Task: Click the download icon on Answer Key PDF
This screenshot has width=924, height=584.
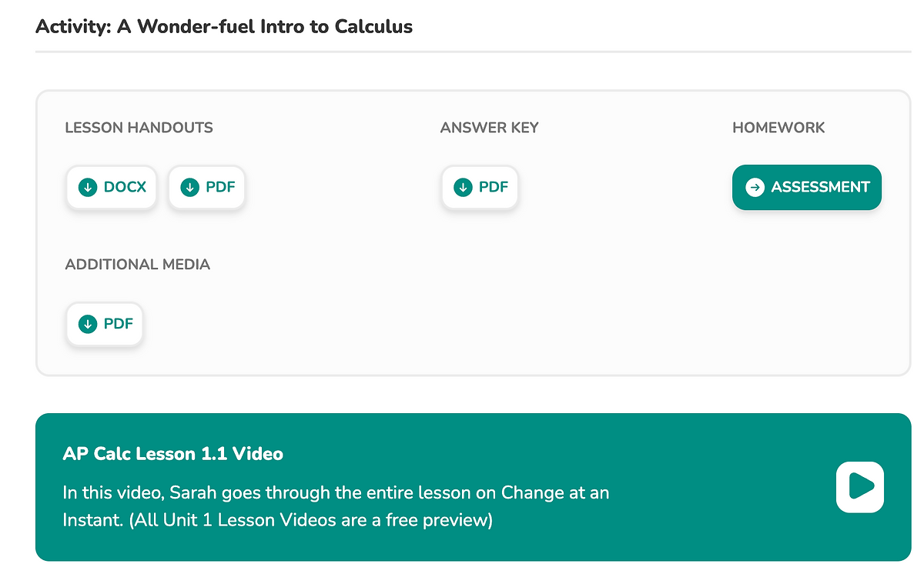Action: (x=463, y=187)
